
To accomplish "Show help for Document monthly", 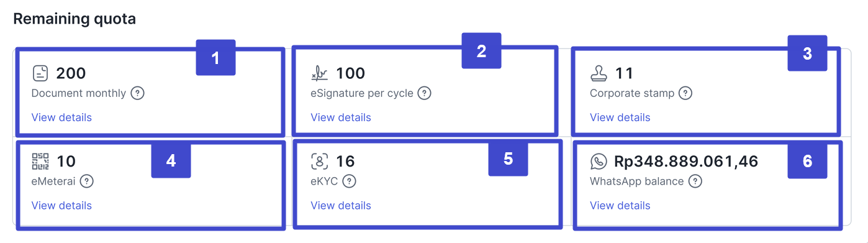I will coord(138,93).
